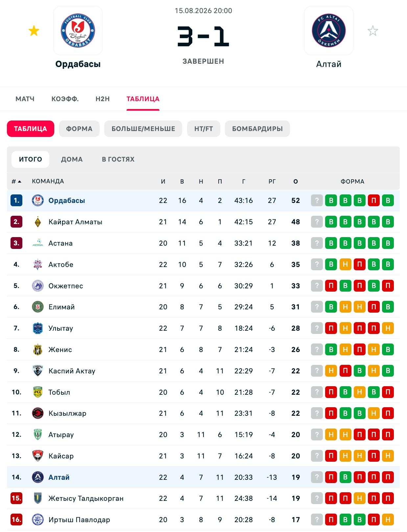Click Иртыш Павлодар team logo

(x=38, y=520)
